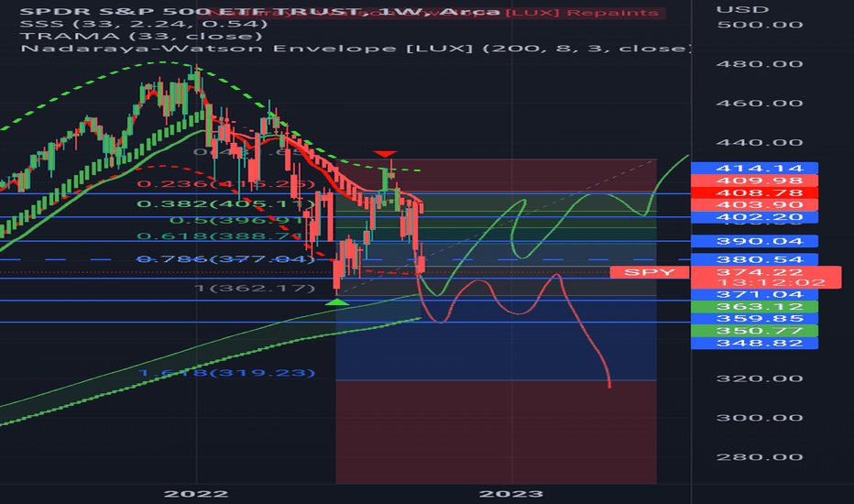The width and height of the screenshot is (854, 504).
Task: Click the 1(362.17) Fibonacci level label
Action: pos(255,288)
